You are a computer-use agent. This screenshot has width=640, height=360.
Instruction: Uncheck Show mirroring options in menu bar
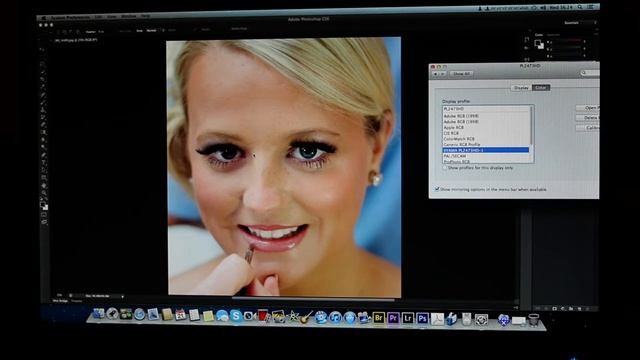click(x=437, y=189)
